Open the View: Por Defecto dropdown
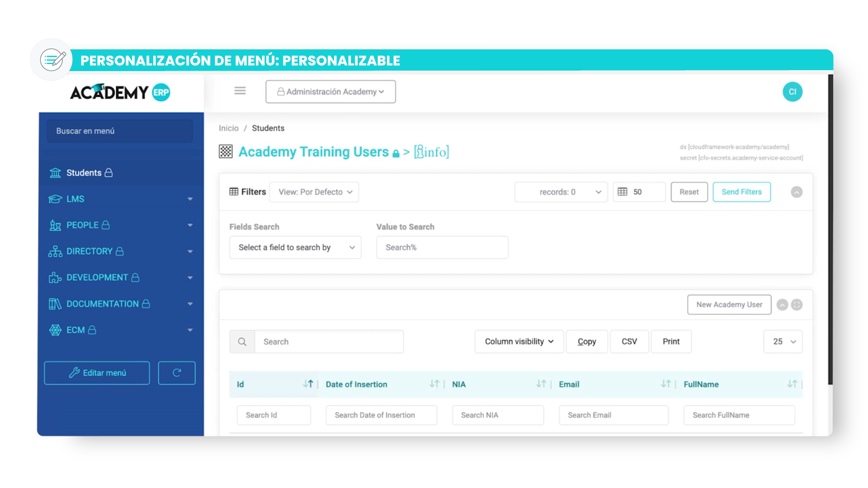The image size is (868, 488). [314, 192]
